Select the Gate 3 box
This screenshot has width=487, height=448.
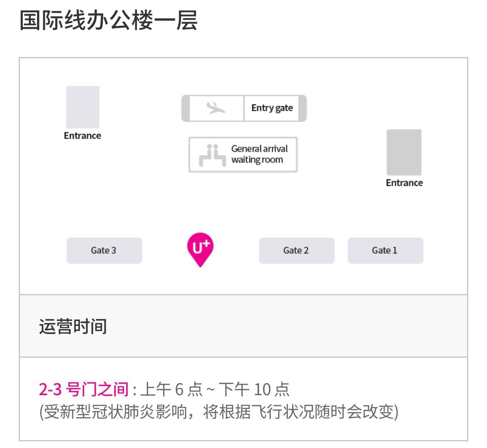pos(104,250)
